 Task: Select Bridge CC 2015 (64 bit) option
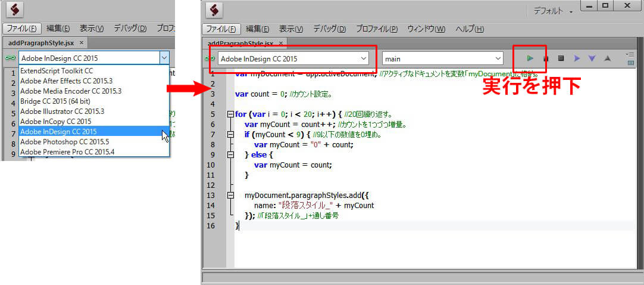coord(94,101)
